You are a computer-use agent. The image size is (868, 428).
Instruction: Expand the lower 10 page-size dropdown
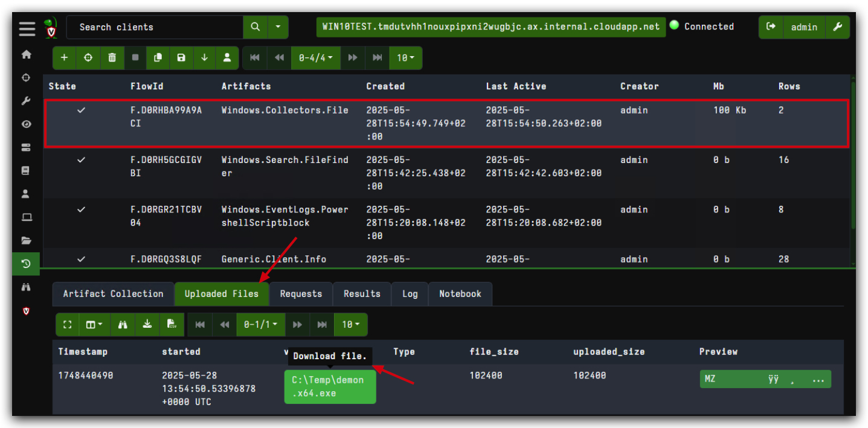click(350, 325)
